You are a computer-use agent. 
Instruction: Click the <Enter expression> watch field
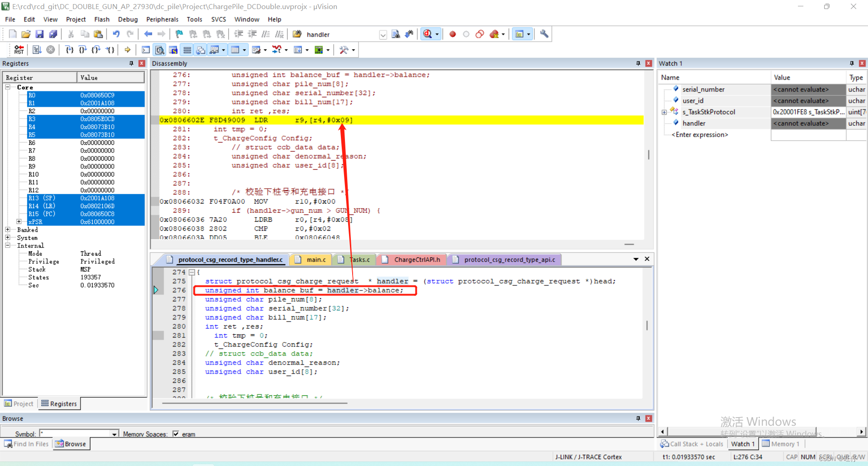coord(699,135)
